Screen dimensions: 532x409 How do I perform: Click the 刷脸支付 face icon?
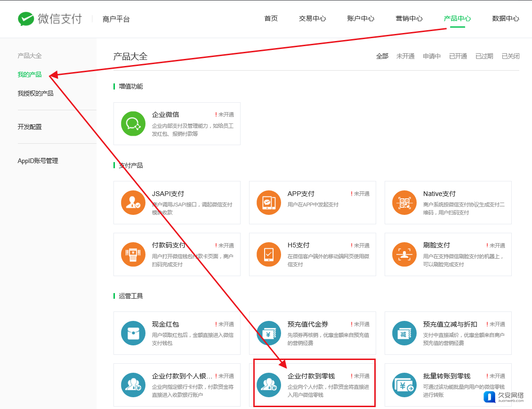coord(404,254)
